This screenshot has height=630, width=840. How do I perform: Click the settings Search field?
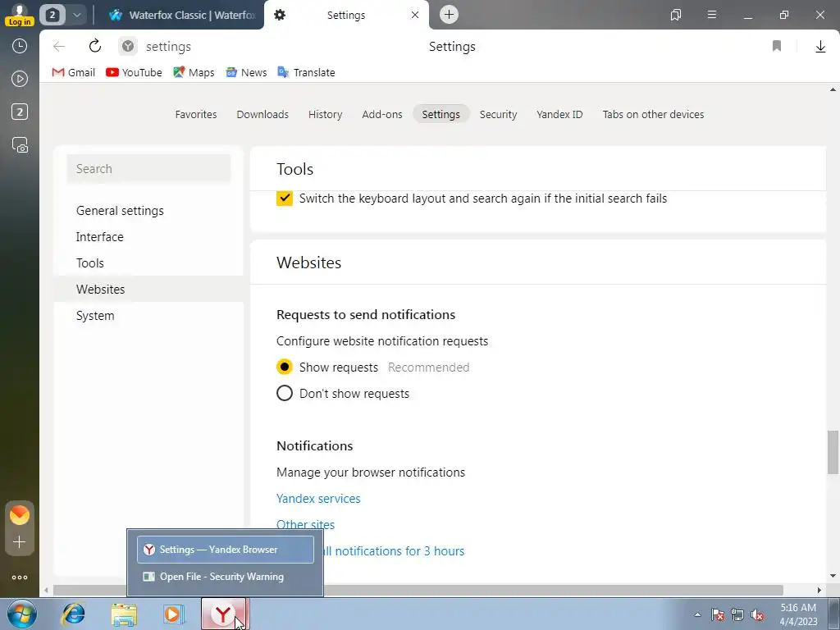pyautogui.click(x=148, y=169)
